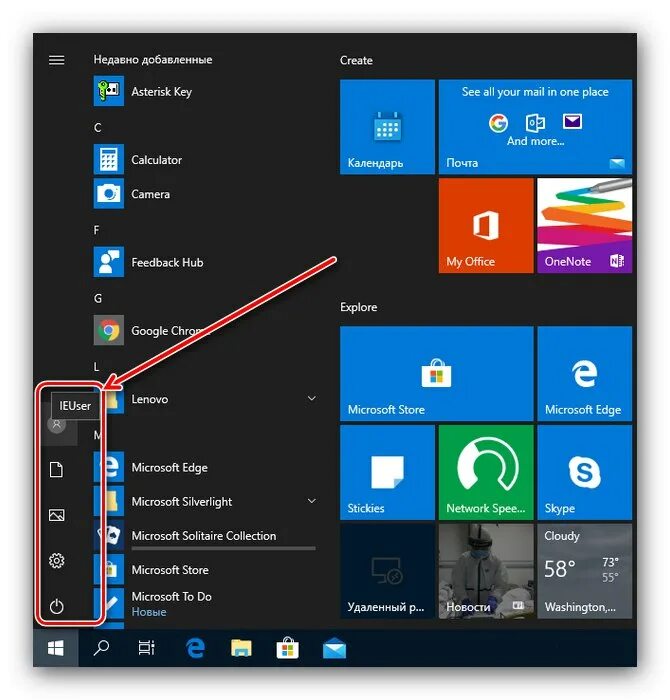Open the Microsoft Store tile
670x700 pixels.
point(437,374)
